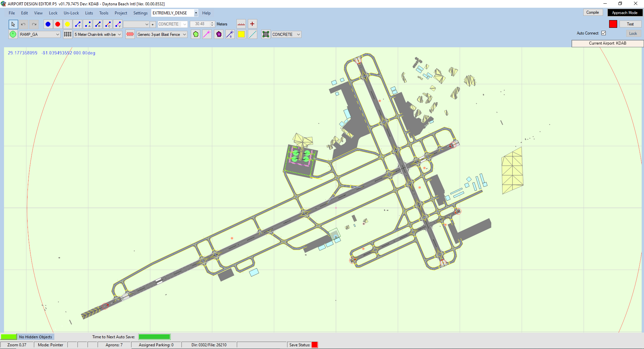
Task: Select the yellow circle node tool
Action: [67, 24]
